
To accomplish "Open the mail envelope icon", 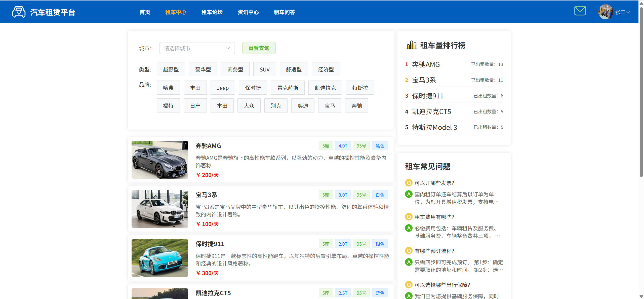I will click(x=580, y=11).
